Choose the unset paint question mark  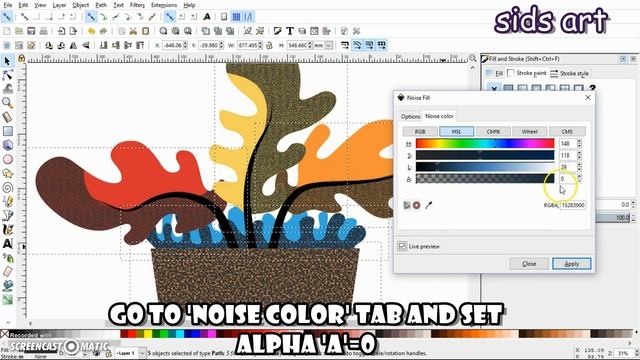593,88
